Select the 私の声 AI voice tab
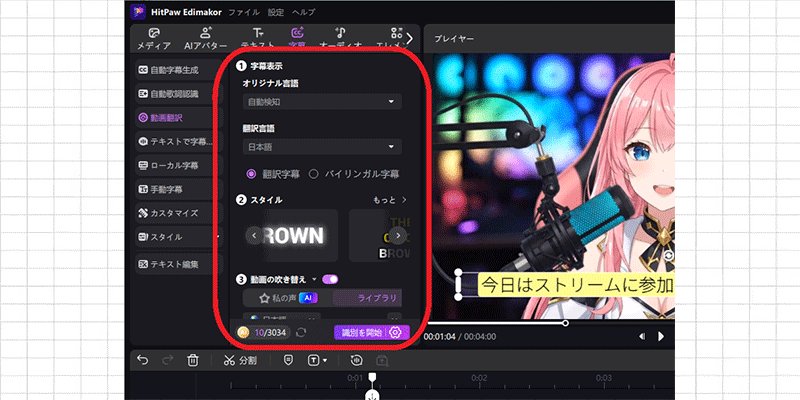Image resolution: width=800 pixels, height=400 pixels. [x=288, y=298]
